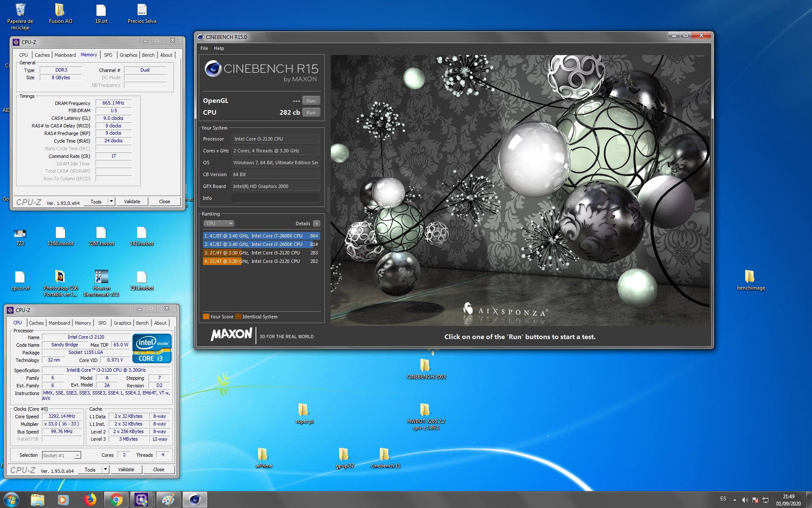The height and width of the screenshot is (508, 812).
Task: Open the Cinebench File menu
Action: 204,48
